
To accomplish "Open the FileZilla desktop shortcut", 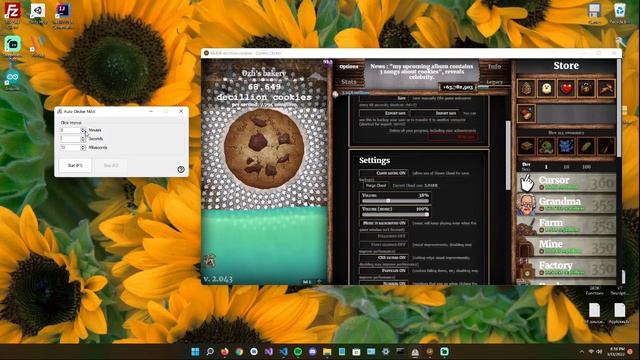I will tap(13, 16).
